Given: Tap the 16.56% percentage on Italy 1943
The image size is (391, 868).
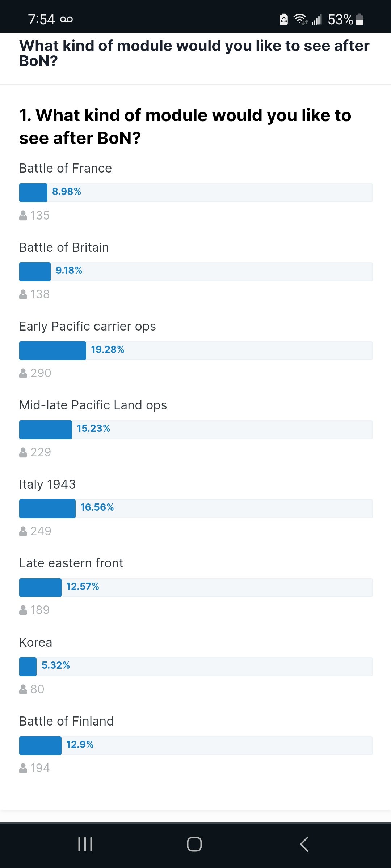Looking at the screenshot, I should [x=97, y=507].
